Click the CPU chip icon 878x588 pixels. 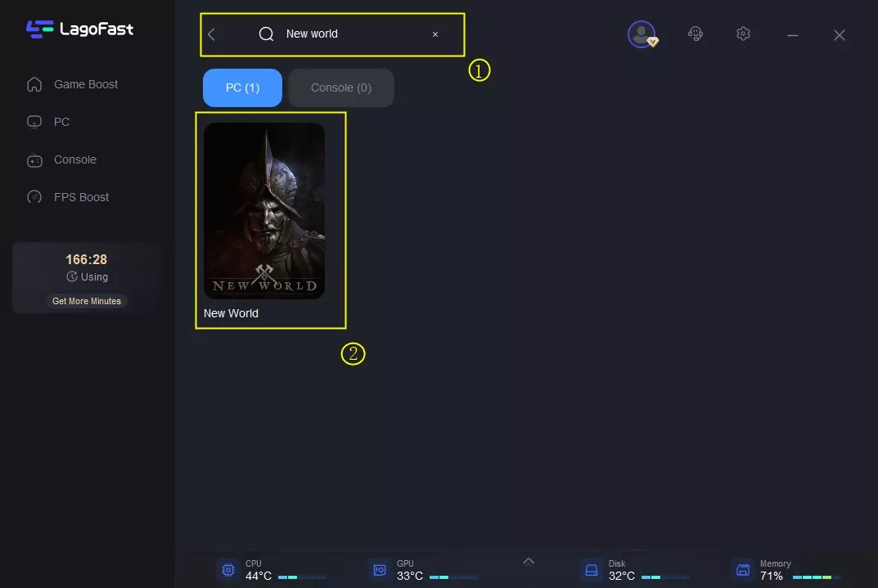pyautogui.click(x=228, y=570)
